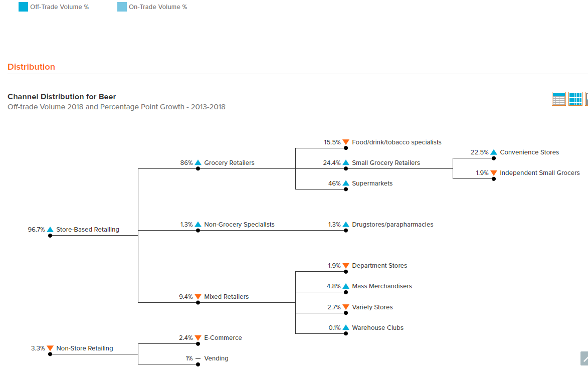The image size is (588, 373).
Task: Click the Distribution section heading
Action: 31,67
